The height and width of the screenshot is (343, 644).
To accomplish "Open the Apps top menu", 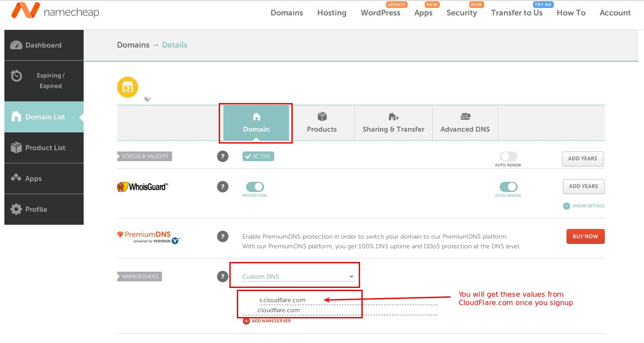I will (423, 13).
